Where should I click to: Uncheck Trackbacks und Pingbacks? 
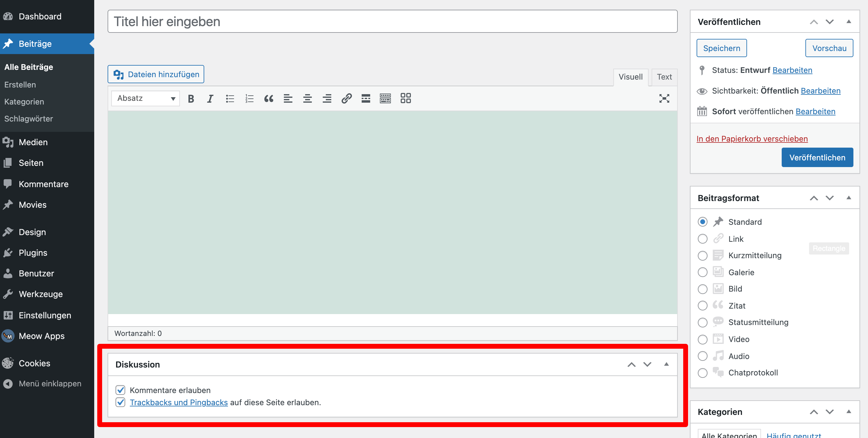click(120, 402)
